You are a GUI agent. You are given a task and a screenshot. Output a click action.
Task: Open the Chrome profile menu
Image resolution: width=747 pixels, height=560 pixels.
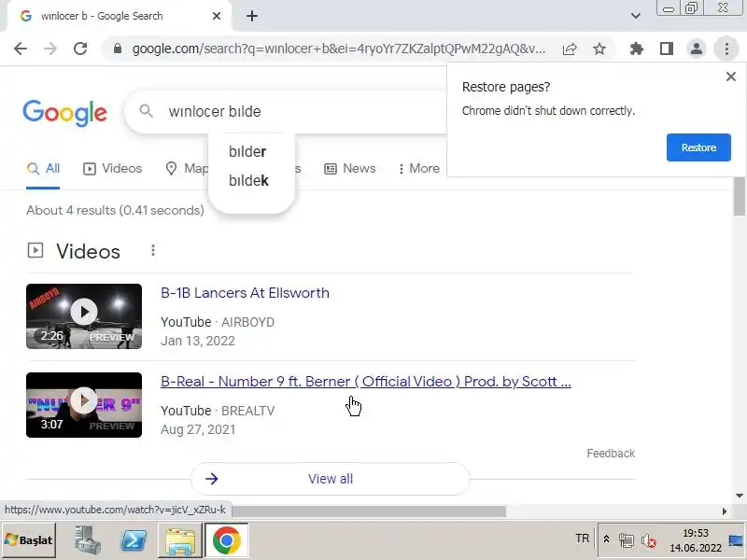coord(697,49)
